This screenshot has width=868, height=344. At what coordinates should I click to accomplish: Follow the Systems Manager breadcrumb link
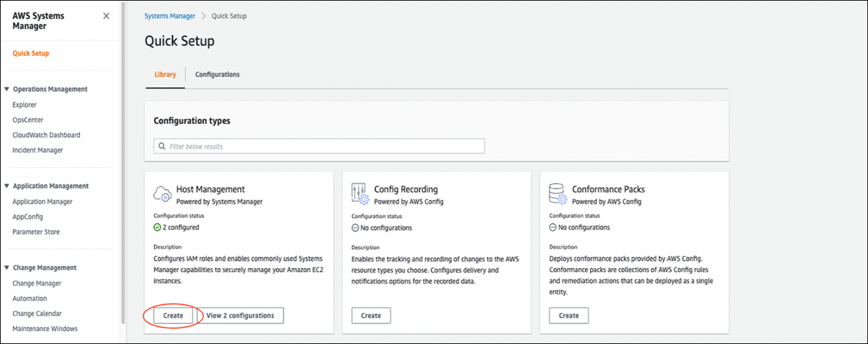170,16
